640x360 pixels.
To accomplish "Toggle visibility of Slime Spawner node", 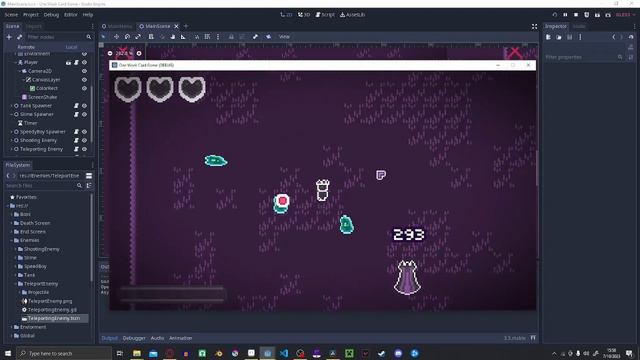I will pyautogui.click(x=84, y=114).
